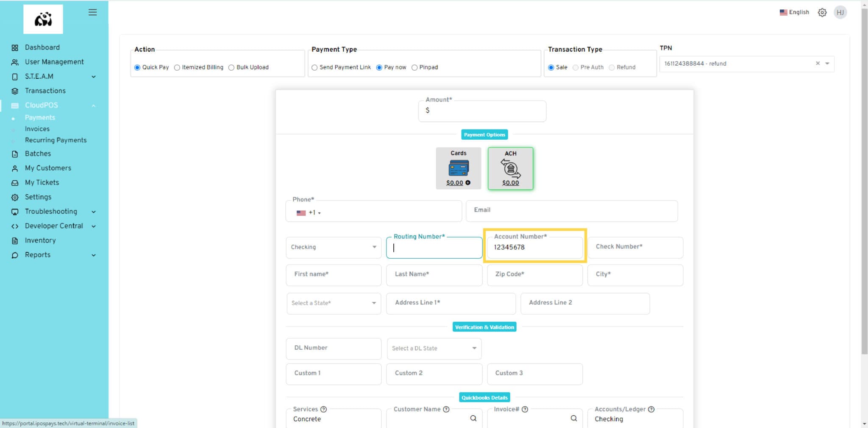Choose the Send Payment Link radio option
Screen dimensions: 868x428
tap(314, 67)
